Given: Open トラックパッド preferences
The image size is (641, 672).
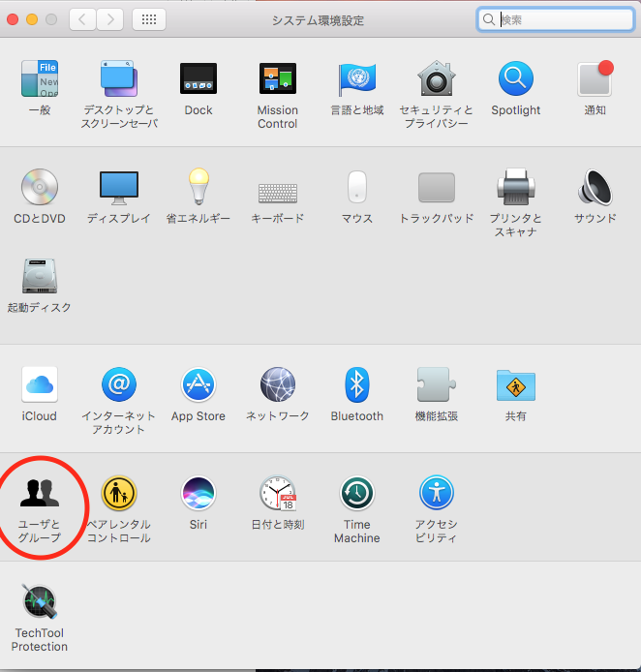Looking at the screenshot, I should [x=436, y=187].
